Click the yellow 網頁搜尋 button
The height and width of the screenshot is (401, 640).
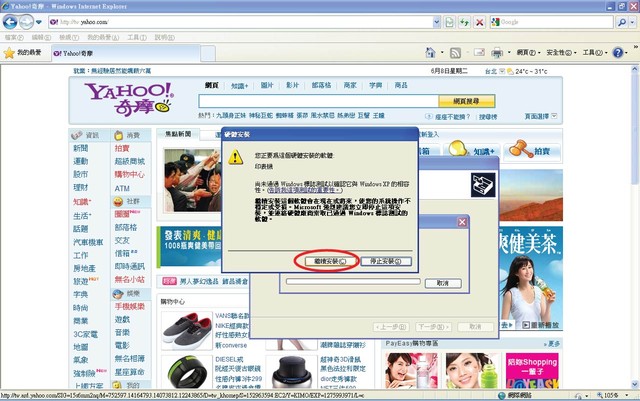[467, 101]
